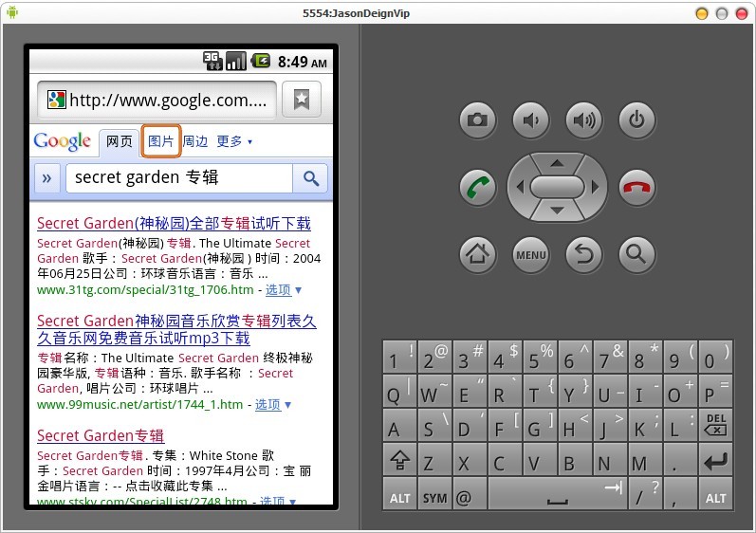The height and width of the screenshot is (533, 756).
Task: Expand 选项 for the 31tg.com result
Action: coord(283,289)
